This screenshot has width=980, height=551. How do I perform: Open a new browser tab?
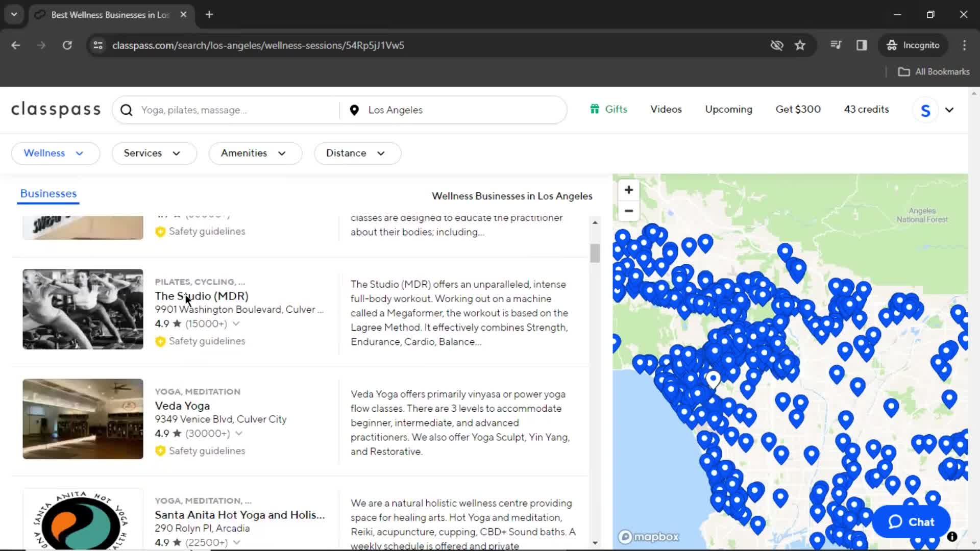(209, 15)
